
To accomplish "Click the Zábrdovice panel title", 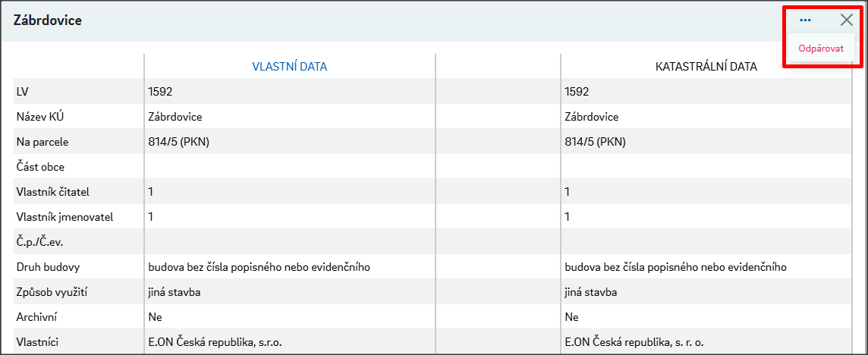I will (x=48, y=20).
